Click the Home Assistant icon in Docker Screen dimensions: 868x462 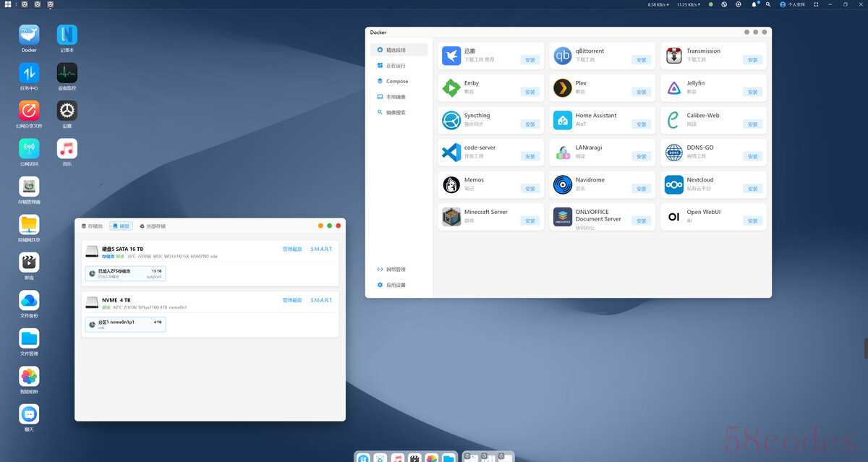(x=563, y=120)
